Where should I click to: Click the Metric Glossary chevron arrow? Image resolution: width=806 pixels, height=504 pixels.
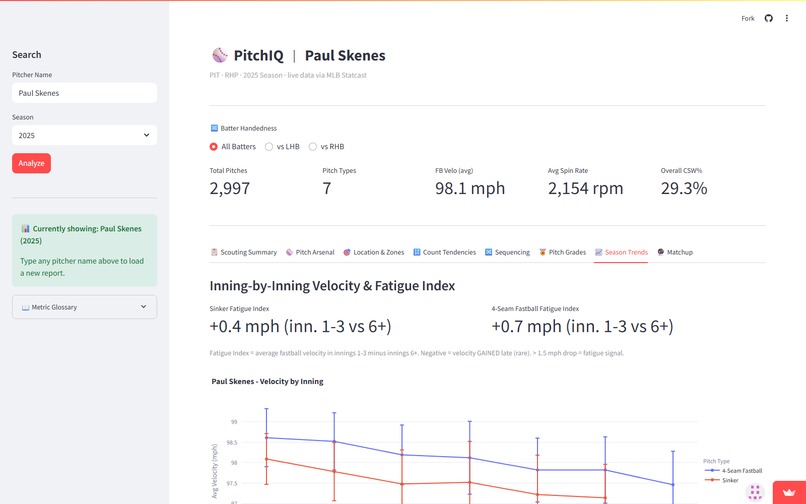pyautogui.click(x=143, y=307)
